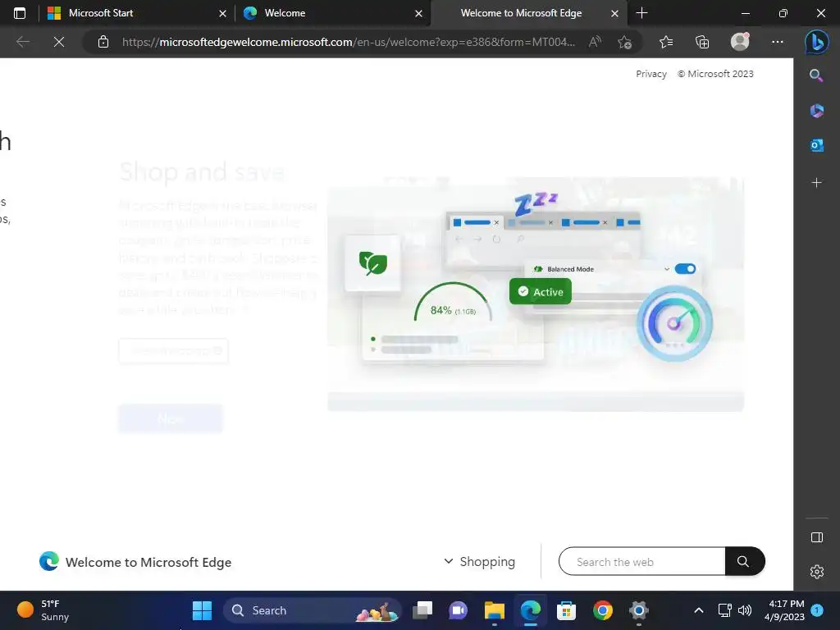The image size is (840, 630).
Task: Close the Microsoft Start tab
Action: 222,13
